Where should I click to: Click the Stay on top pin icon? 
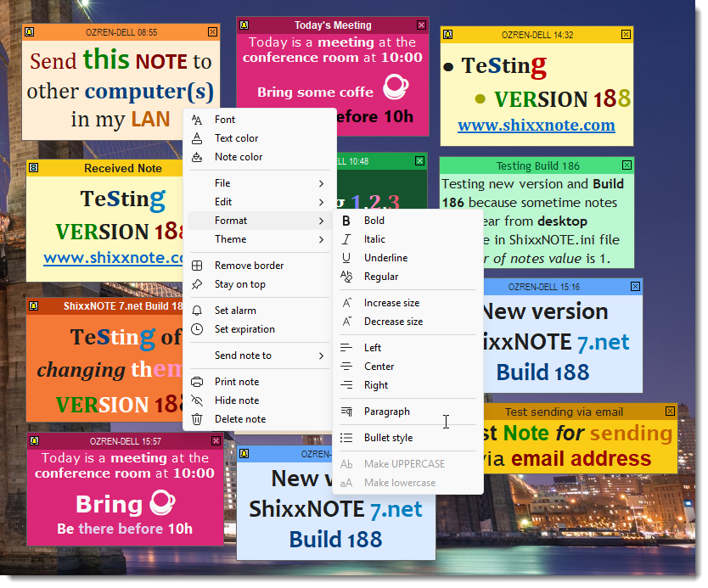[x=197, y=284]
